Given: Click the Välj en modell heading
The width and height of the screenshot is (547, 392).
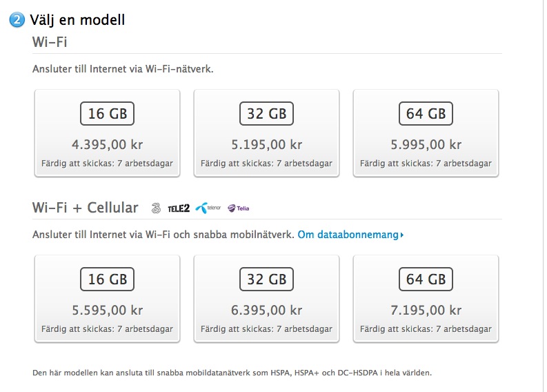Looking at the screenshot, I should [77, 20].
